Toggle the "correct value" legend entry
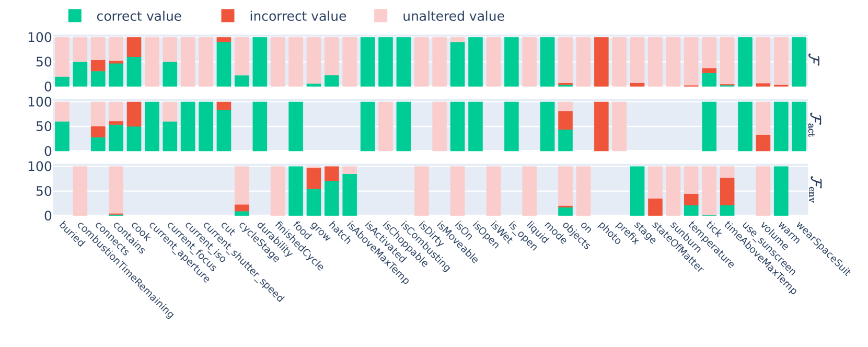This screenshot has width=868, height=347. (138, 16)
